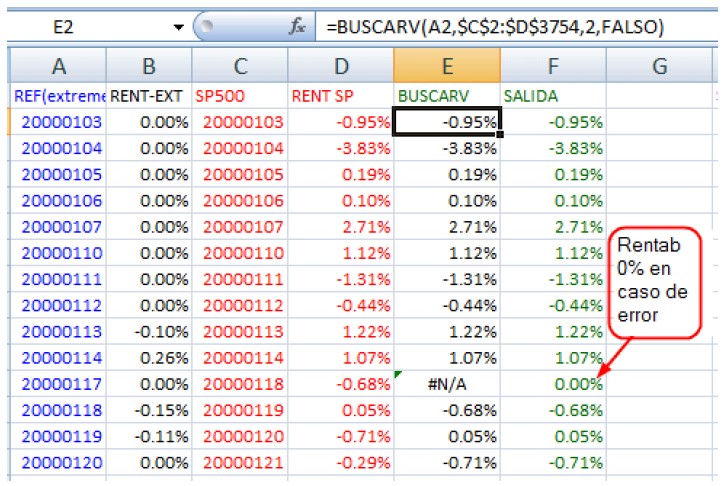This screenshot has width=724, height=486.
Task: Select the black 2.71% cell in the BUSCARV column
Action: [447, 227]
